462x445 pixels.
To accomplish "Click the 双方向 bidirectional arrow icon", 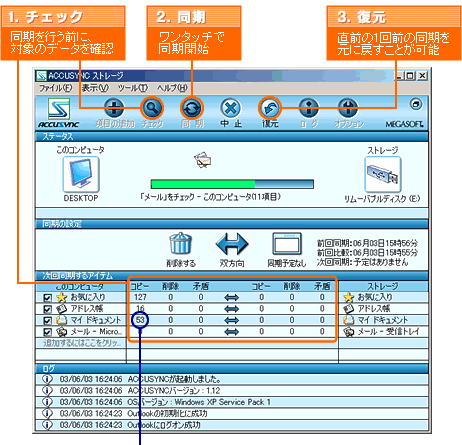I will pos(232,244).
